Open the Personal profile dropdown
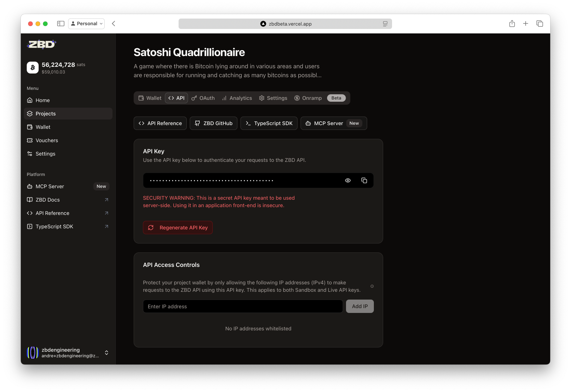This screenshot has height=392, width=571. [x=86, y=23]
